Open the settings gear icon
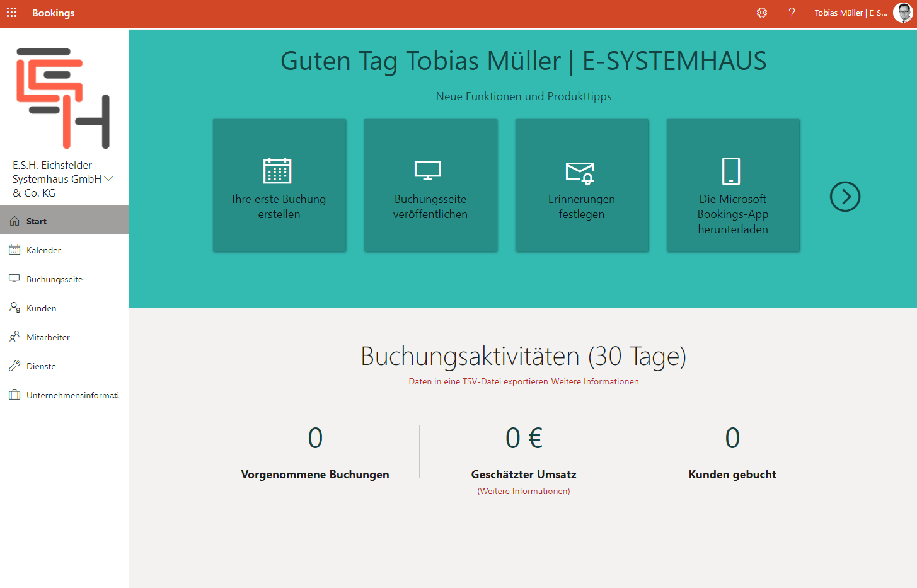The image size is (917, 588). [x=762, y=13]
